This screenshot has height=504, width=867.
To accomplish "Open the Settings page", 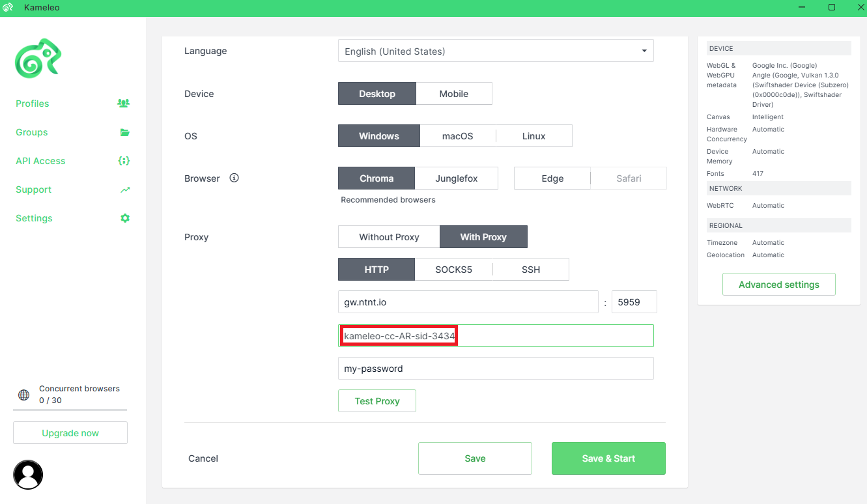I will (x=34, y=218).
